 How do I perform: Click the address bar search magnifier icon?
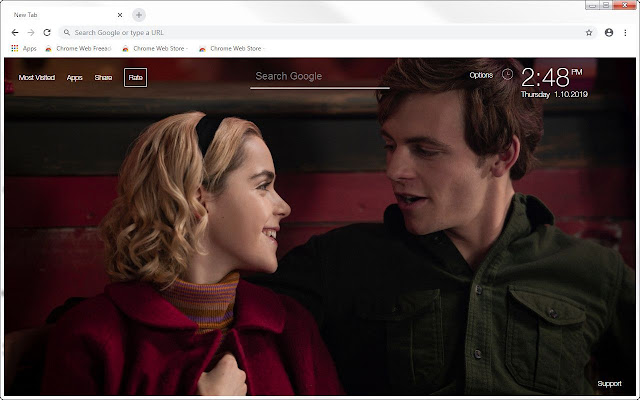point(67,32)
